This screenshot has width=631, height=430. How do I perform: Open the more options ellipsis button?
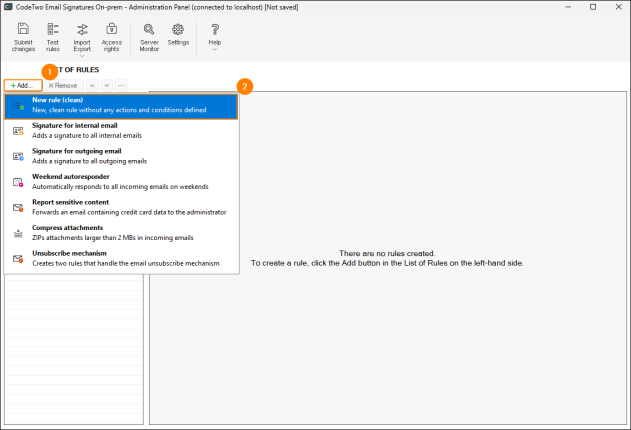(121, 85)
